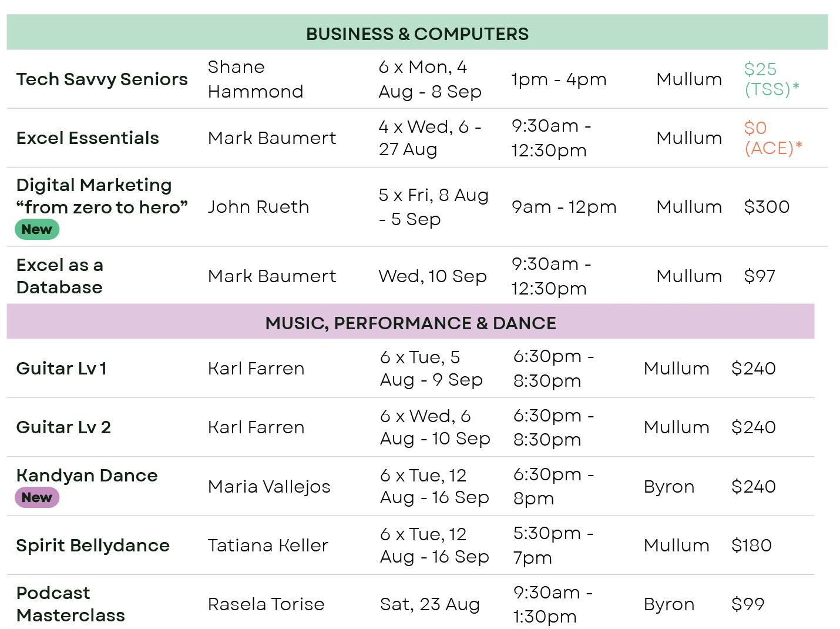The height and width of the screenshot is (629, 840).
Task: Select the Digital Marketing "from zero to hero" course
Action: (x=101, y=196)
